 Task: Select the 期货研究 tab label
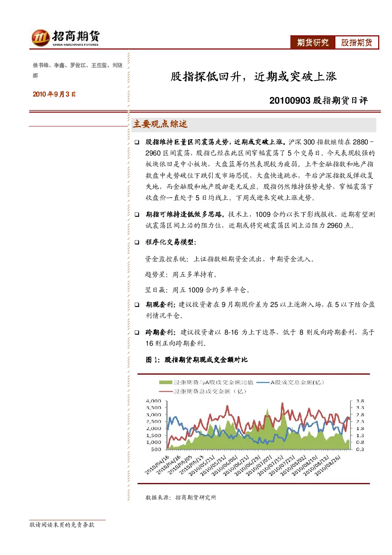coord(313,42)
